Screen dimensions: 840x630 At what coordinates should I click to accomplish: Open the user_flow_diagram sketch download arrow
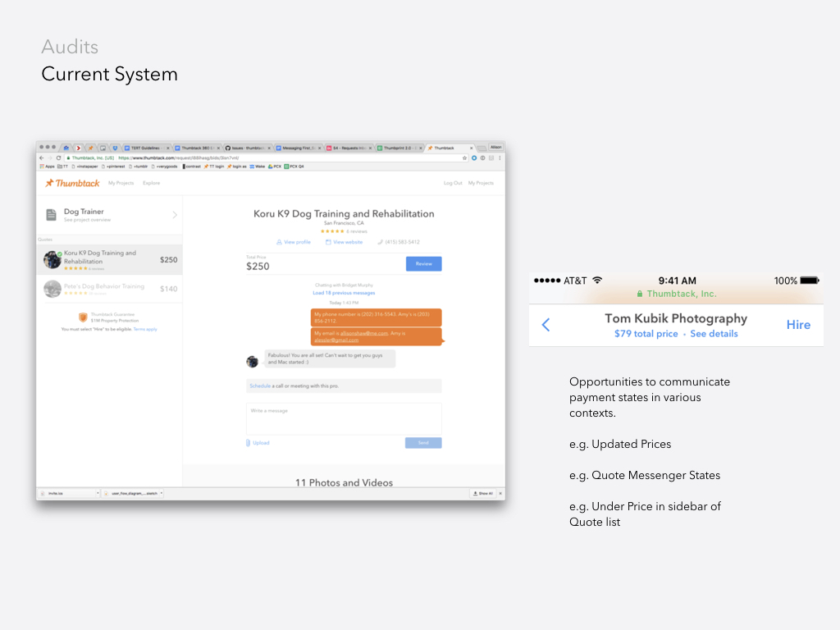coord(162,493)
